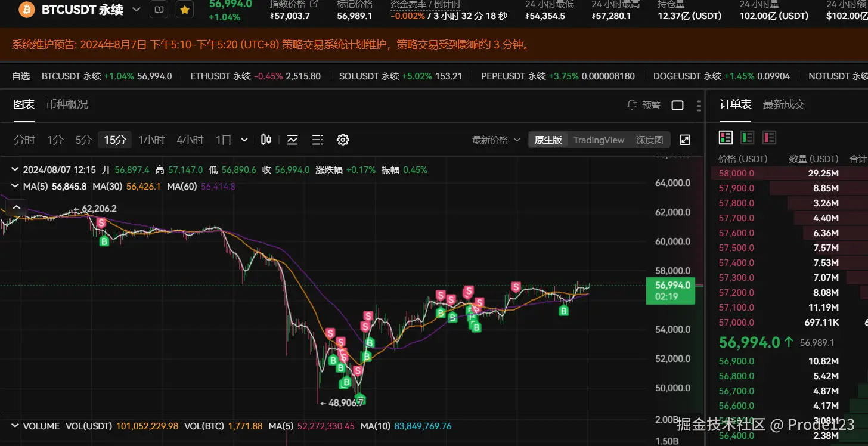Collapse the OHLC info row arrow
Screen dimensions: 868x446
(x=15, y=169)
